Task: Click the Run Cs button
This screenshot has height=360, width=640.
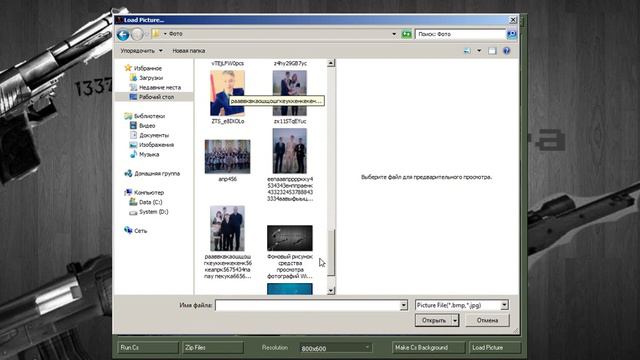Action: coord(148,348)
